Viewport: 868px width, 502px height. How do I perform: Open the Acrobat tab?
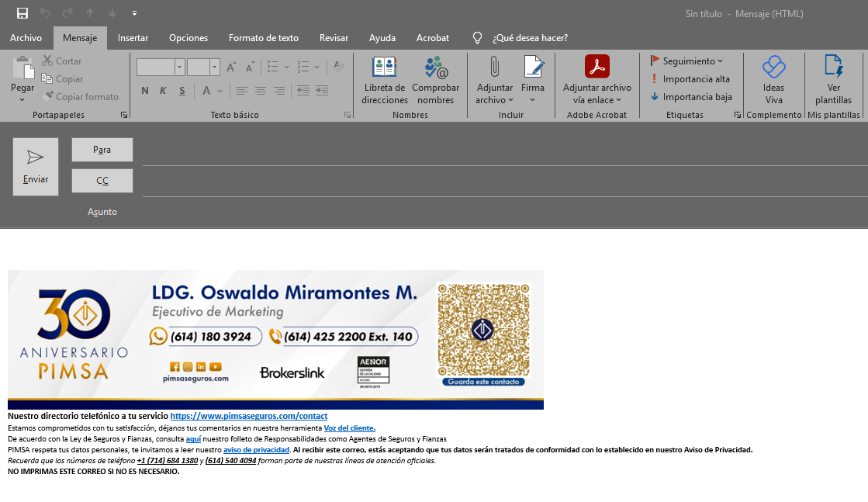(432, 38)
